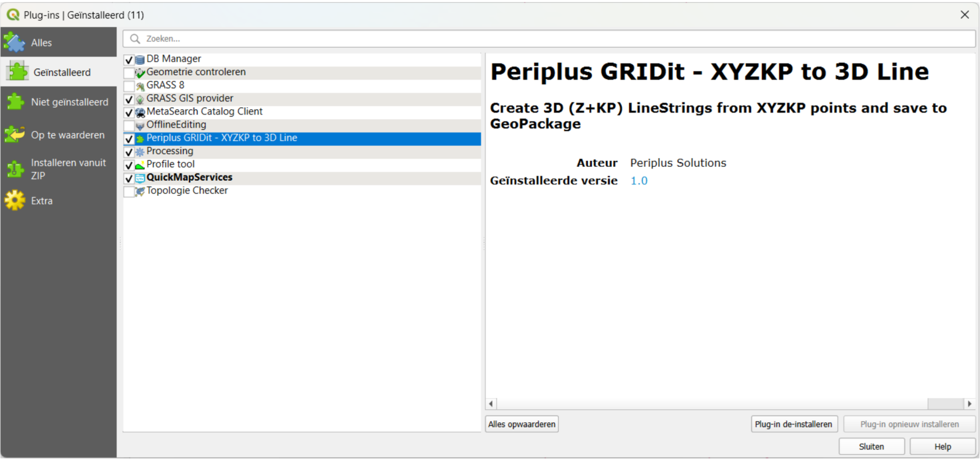Check the OfflineEditing plugin box
The image size is (980, 459).
129,125
